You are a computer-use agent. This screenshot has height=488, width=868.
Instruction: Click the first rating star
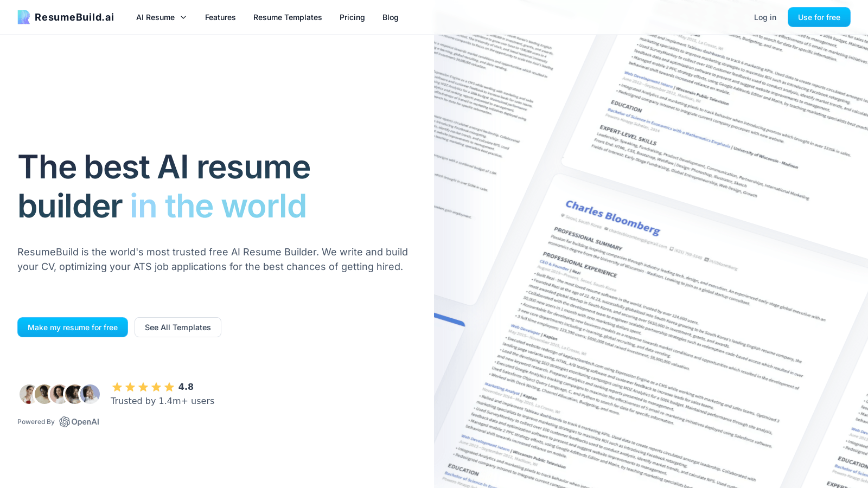[x=117, y=387]
